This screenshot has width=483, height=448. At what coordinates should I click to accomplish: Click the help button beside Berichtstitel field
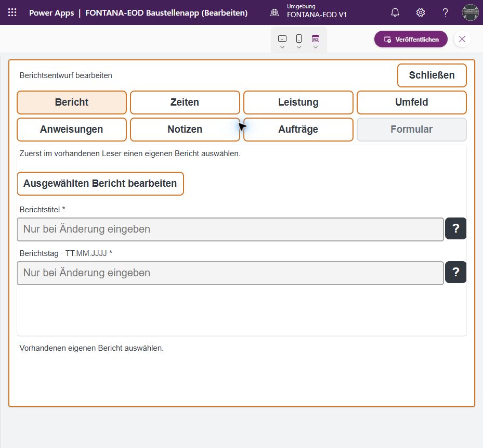pos(455,228)
